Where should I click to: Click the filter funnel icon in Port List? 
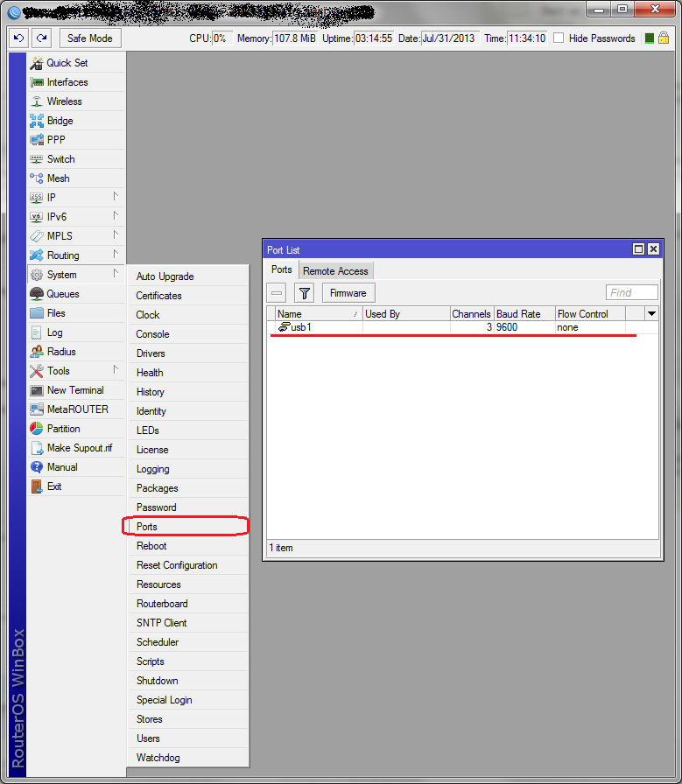point(304,293)
